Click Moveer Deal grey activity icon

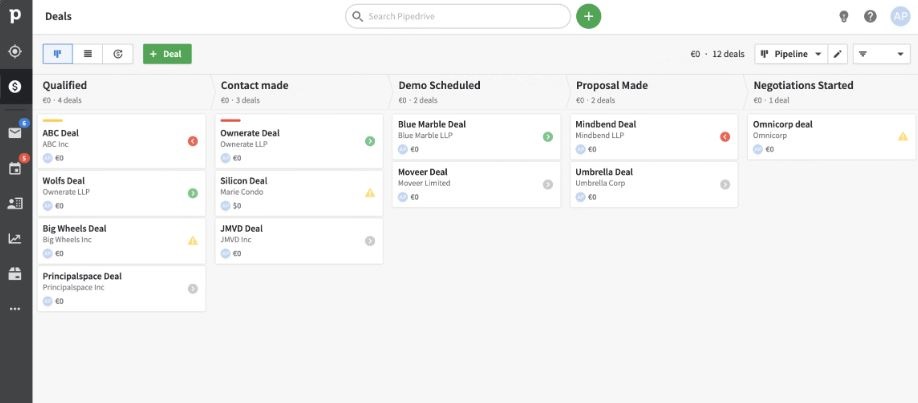pyautogui.click(x=547, y=185)
